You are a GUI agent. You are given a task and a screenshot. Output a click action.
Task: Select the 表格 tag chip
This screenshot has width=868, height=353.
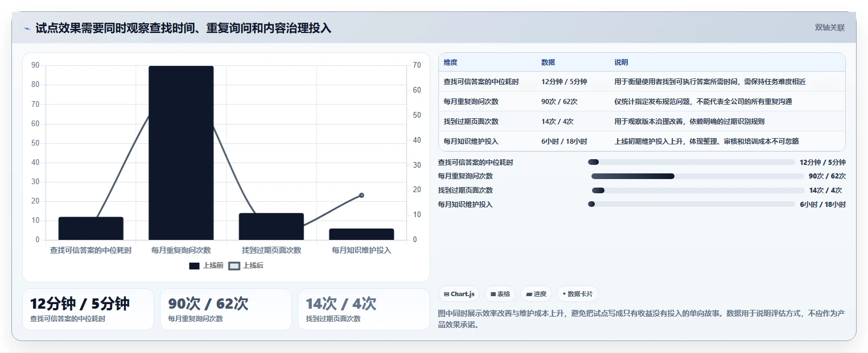point(500,294)
